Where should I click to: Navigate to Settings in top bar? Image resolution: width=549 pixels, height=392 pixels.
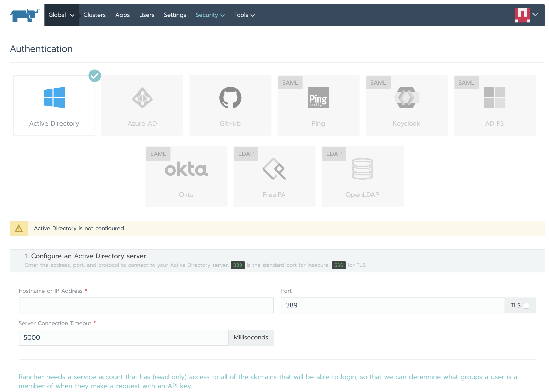pos(175,15)
